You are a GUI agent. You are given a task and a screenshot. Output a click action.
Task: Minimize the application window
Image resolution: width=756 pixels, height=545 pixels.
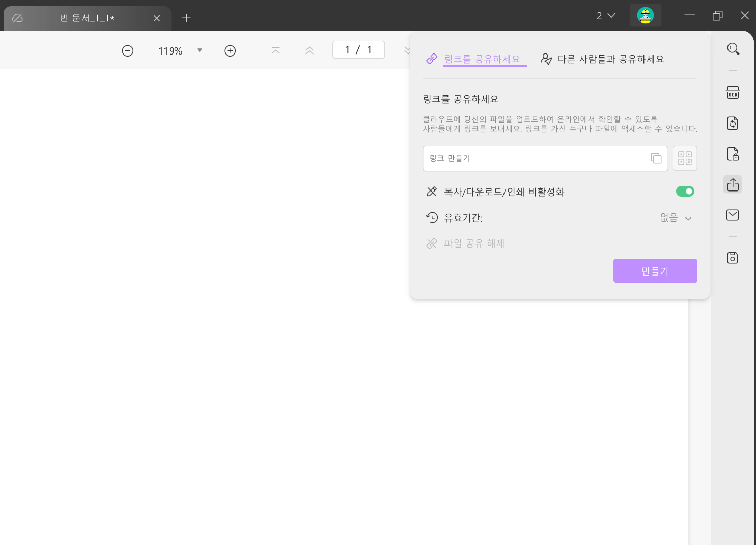pyautogui.click(x=690, y=16)
